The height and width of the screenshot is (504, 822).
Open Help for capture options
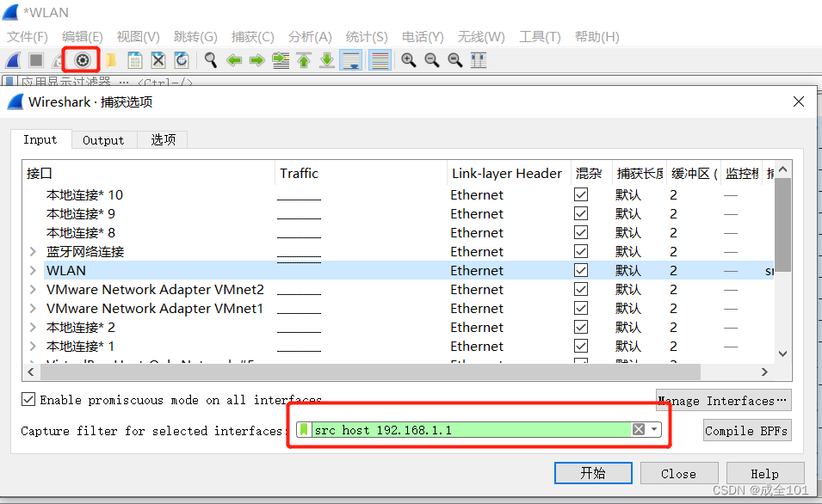tap(765, 474)
